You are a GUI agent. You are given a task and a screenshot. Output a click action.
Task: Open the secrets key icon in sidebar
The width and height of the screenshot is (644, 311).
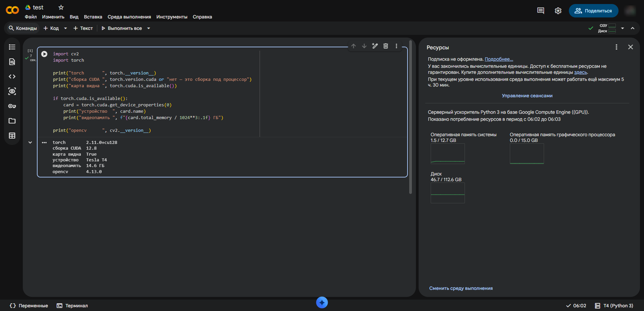12,106
